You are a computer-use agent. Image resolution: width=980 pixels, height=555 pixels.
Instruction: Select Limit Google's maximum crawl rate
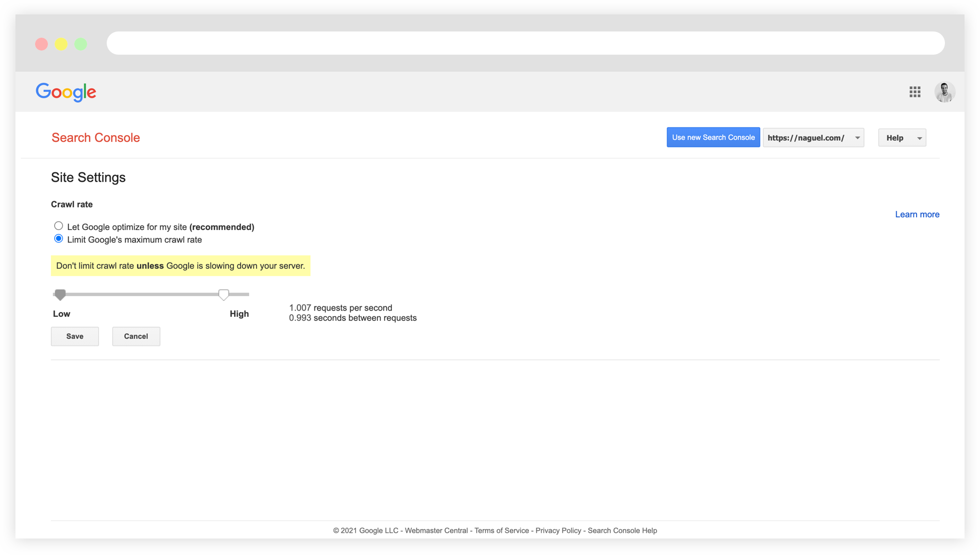[58, 239]
